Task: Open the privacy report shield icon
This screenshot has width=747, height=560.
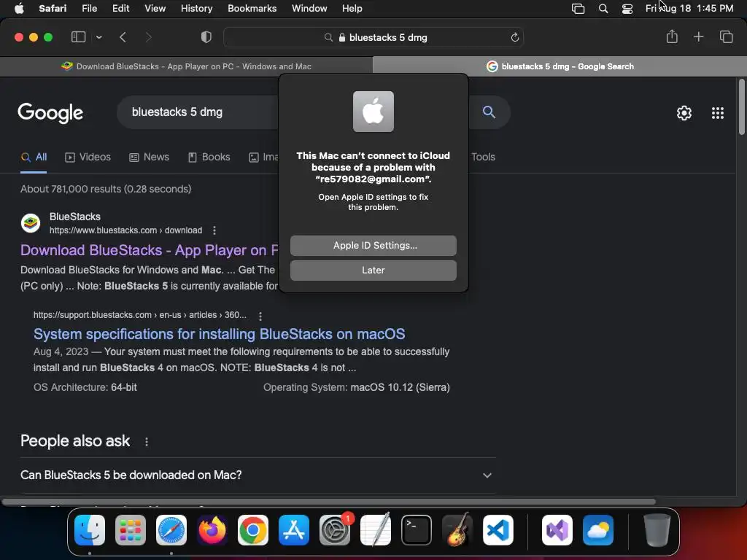Action: pyautogui.click(x=206, y=37)
